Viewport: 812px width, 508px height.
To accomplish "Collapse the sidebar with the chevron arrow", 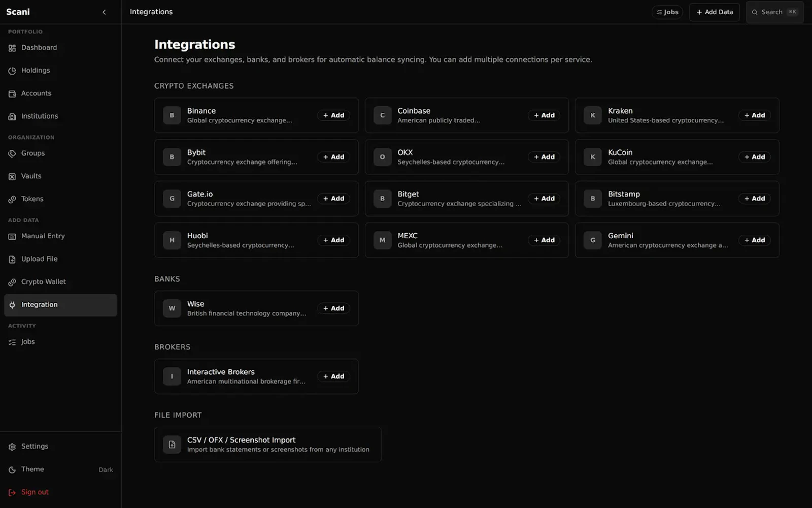I will click(104, 12).
